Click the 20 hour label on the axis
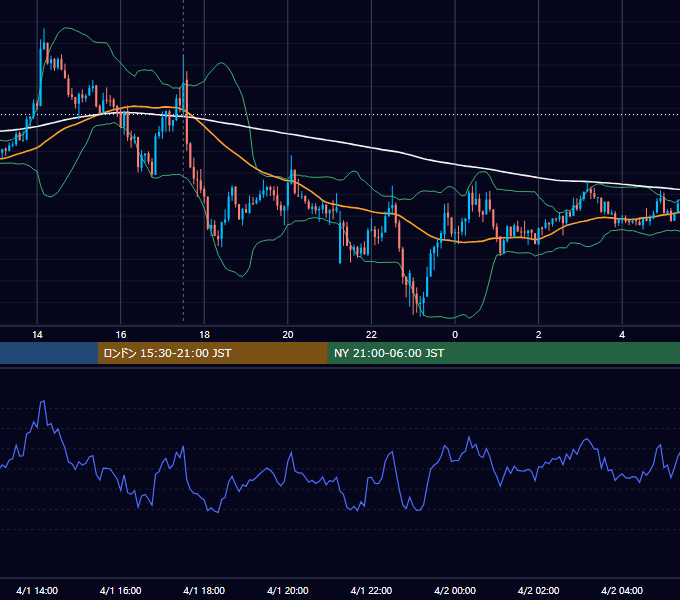Screen dimensions: 680x600 point(288,335)
